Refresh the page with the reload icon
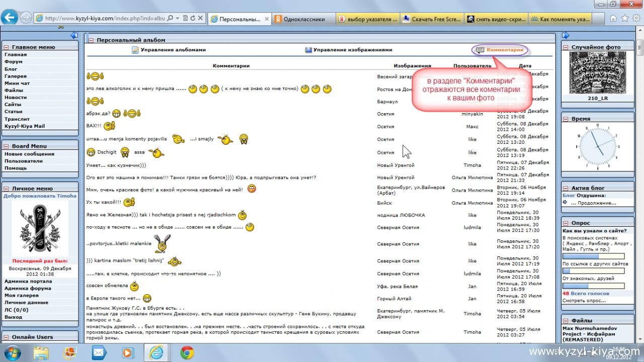 pyautogui.click(x=193, y=18)
